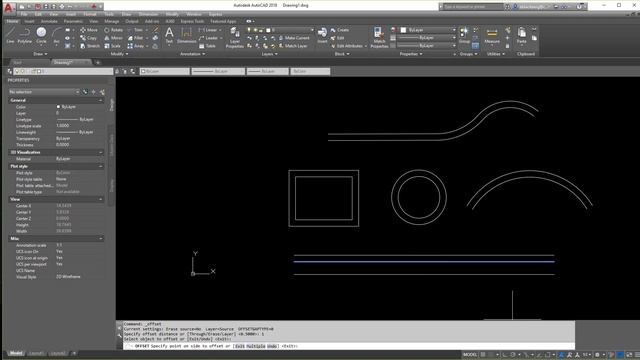The width and height of the screenshot is (640, 360).
Task: Open the Home ribbon tab
Action: pos(12,21)
